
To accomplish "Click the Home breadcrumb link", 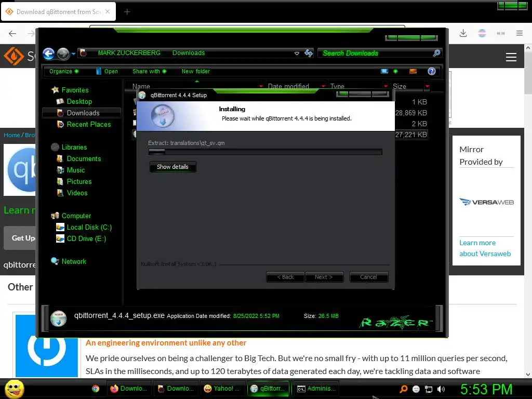I will point(12,135).
